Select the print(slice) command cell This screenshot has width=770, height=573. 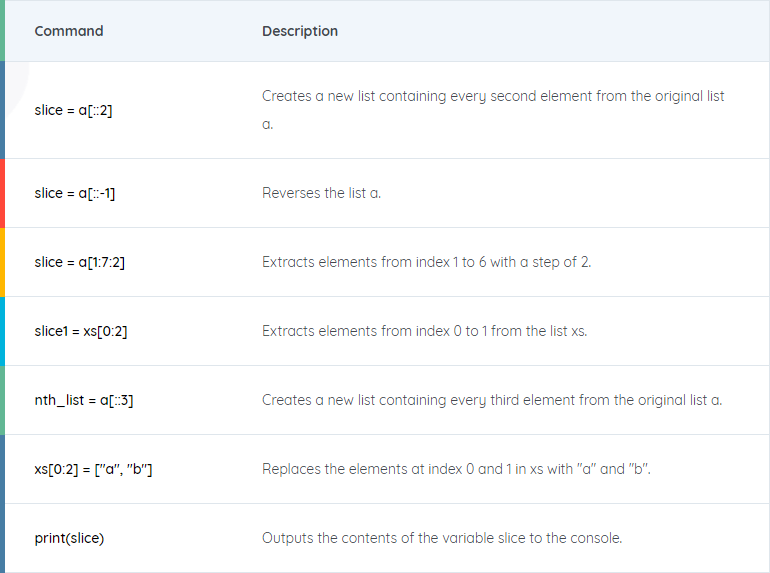point(69,538)
